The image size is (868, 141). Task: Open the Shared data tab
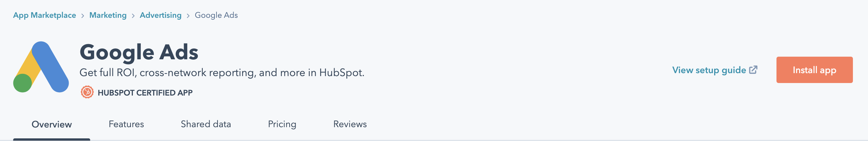click(x=206, y=124)
